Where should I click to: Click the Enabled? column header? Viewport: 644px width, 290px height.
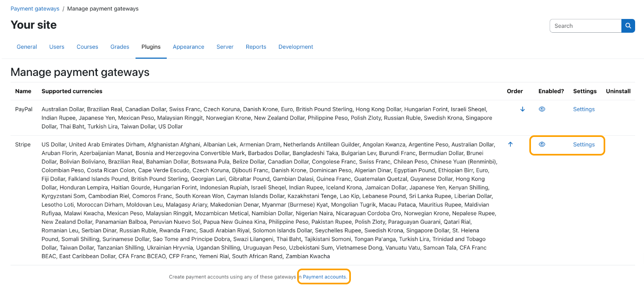tap(551, 91)
